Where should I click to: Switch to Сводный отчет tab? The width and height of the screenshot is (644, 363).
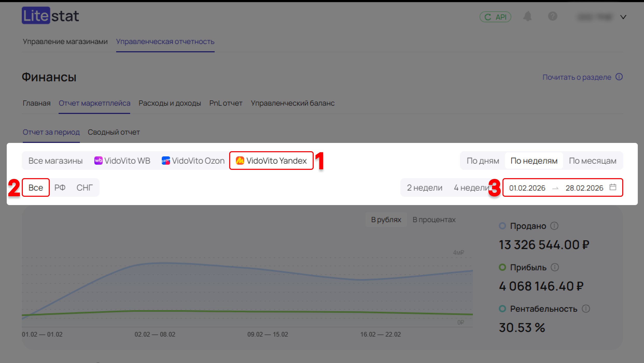[114, 132]
